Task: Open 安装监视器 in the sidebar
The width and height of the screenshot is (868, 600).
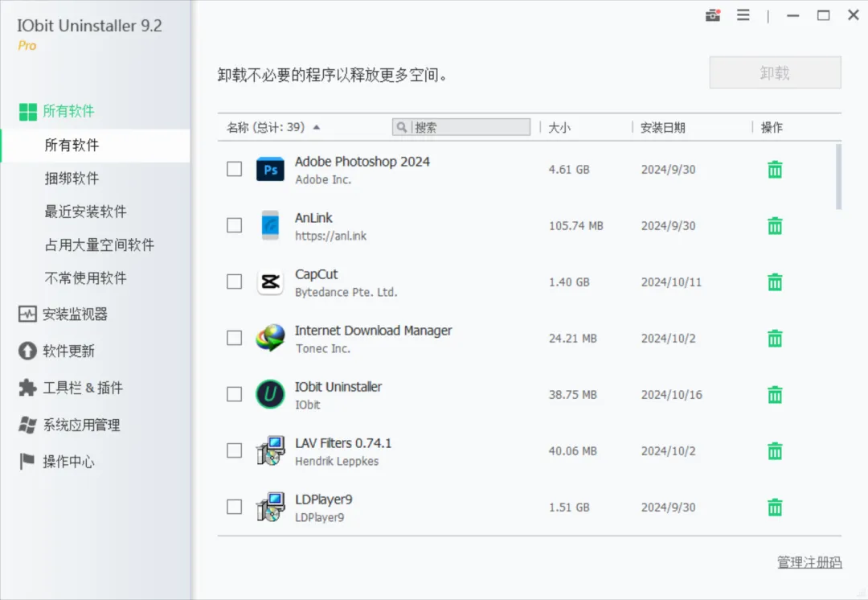Action: [x=75, y=314]
